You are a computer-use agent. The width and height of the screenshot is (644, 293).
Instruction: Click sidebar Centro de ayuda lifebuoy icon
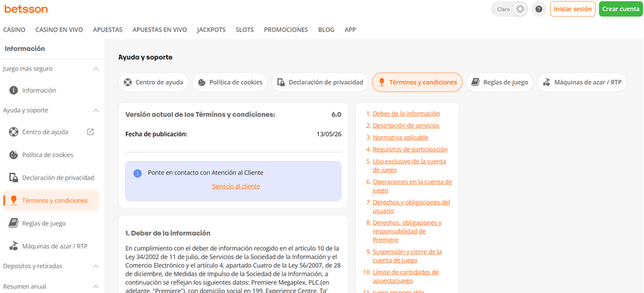pos(14,132)
